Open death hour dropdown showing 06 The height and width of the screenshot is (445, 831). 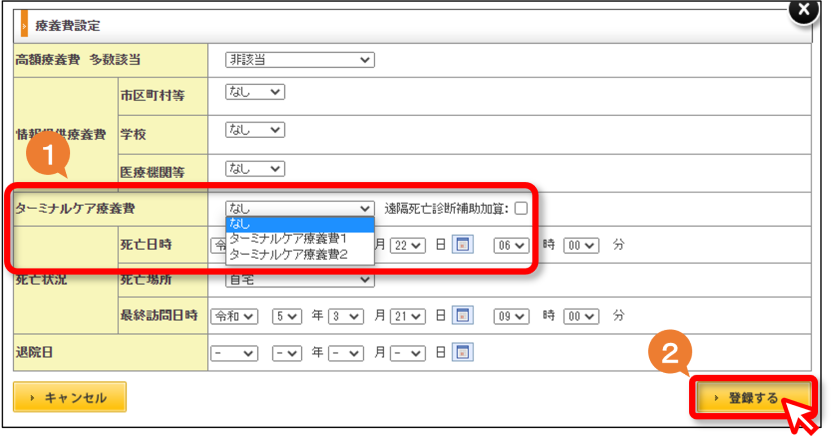(x=511, y=245)
